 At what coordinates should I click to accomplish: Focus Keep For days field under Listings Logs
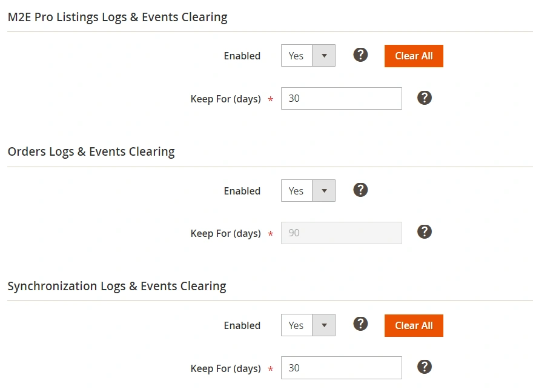coord(341,98)
